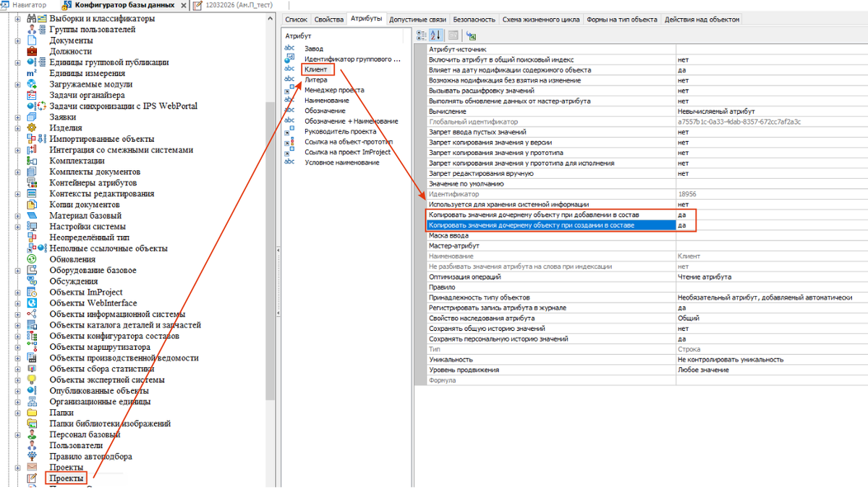The image size is (868, 488).
Task: Open Схема жизненного цикла tab
Action: (541, 20)
